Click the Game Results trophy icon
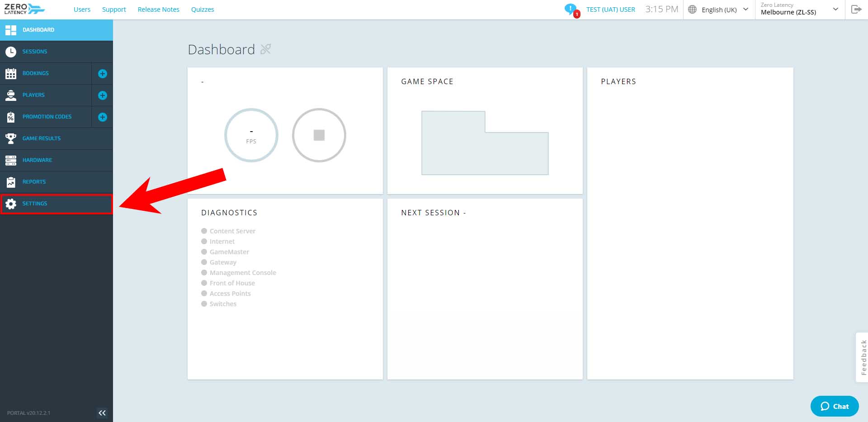The image size is (868, 422). pyautogui.click(x=11, y=138)
